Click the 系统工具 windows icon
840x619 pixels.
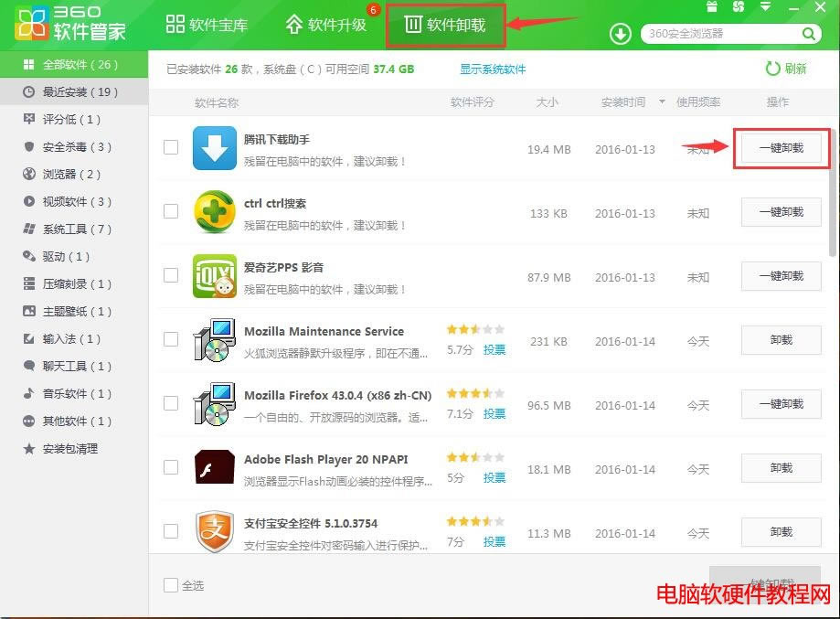[29, 229]
